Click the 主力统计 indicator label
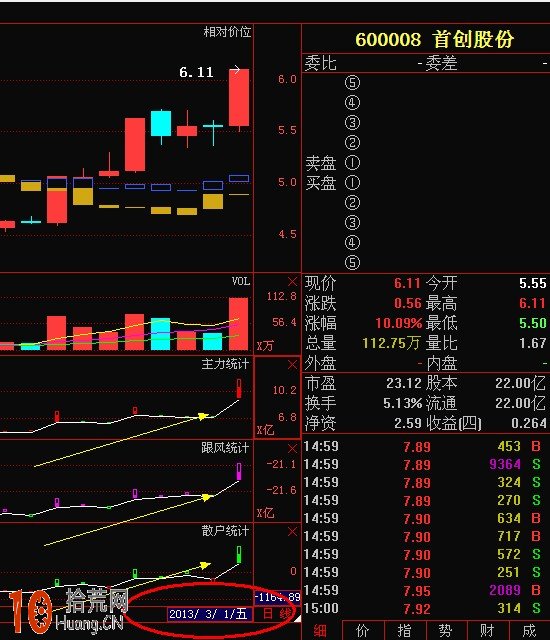This screenshot has width=550, height=640. click(225, 364)
